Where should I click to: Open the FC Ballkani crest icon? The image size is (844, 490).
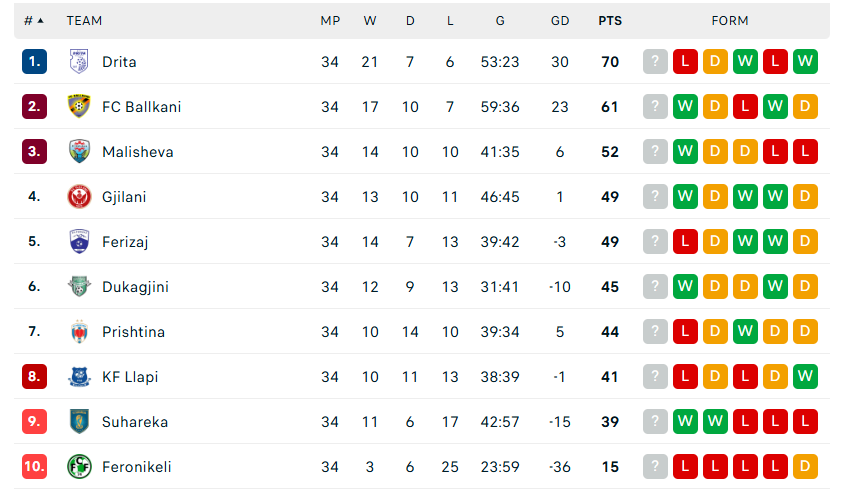[x=79, y=107]
